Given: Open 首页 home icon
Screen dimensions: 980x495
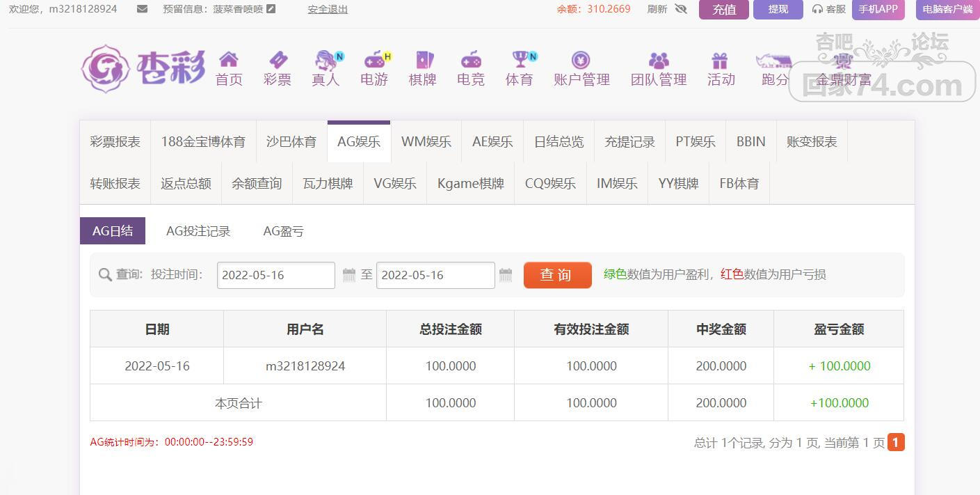Looking at the screenshot, I should click(229, 60).
